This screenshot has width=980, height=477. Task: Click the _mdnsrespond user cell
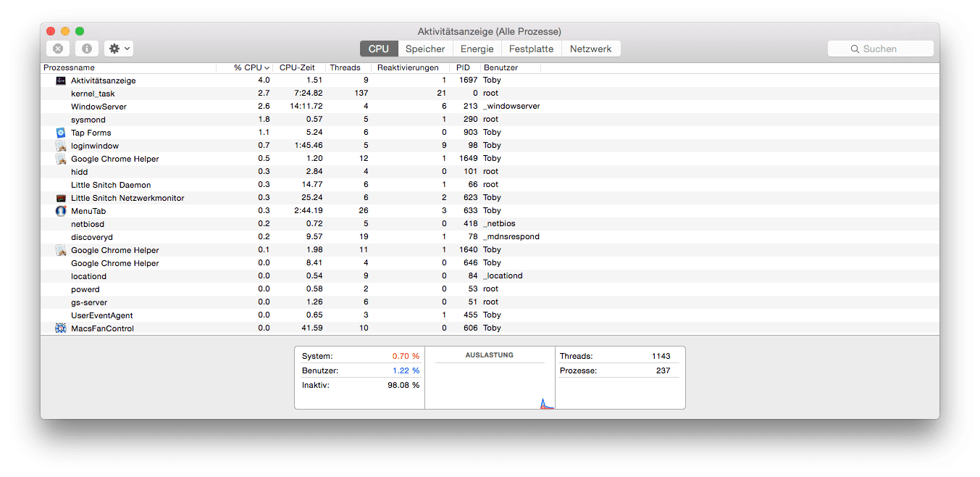click(511, 236)
